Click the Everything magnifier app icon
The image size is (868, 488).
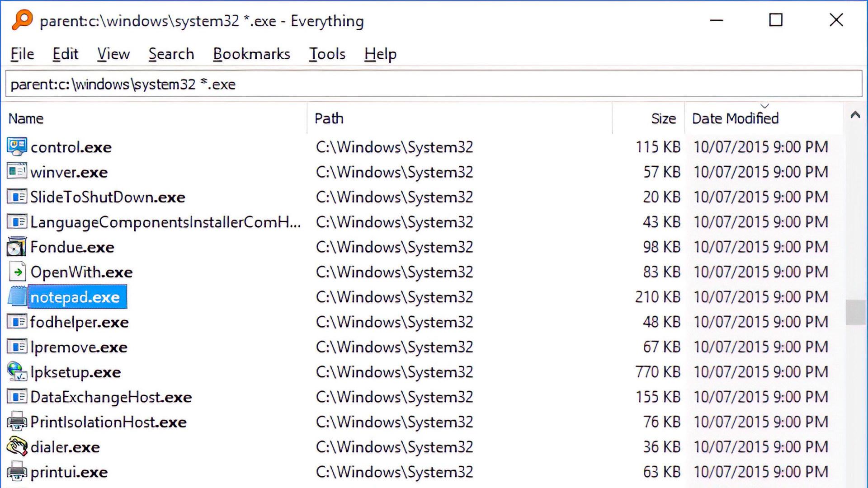[x=22, y=20]
